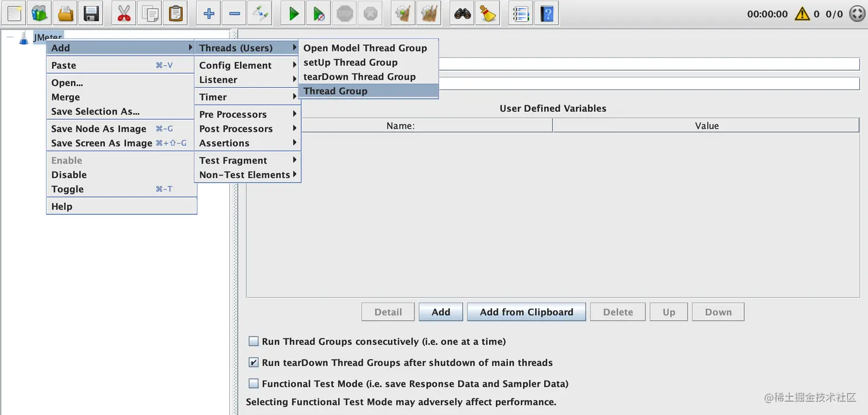The image size is (868, 415).
Task: Expand the Assertions submenu
Action: [x=247, y=143]
